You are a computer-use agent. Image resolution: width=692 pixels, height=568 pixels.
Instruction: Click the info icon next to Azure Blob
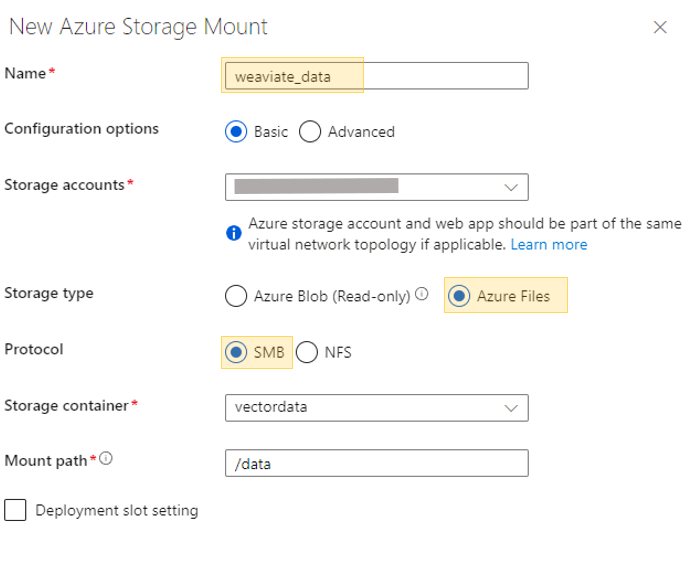[x=422, y=293]
